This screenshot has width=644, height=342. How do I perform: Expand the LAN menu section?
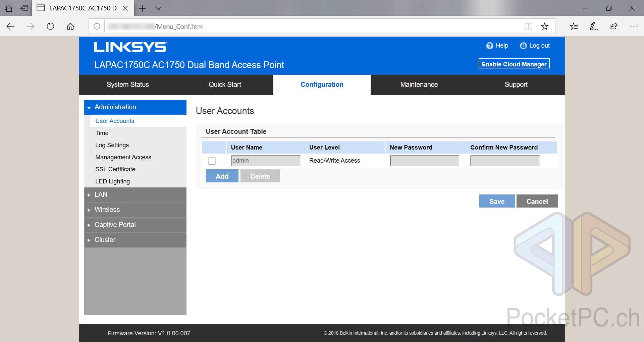135,195
